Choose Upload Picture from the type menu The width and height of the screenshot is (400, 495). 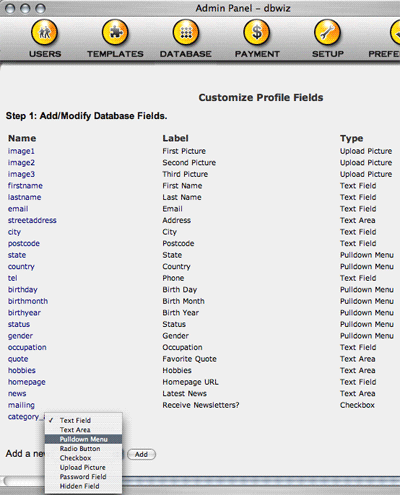pyautogui.click(x=83, y=467)
